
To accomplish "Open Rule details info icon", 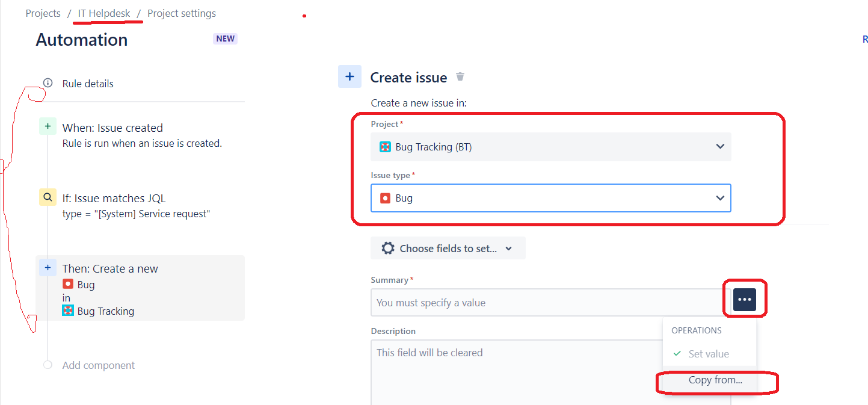I will click(48, 83).
